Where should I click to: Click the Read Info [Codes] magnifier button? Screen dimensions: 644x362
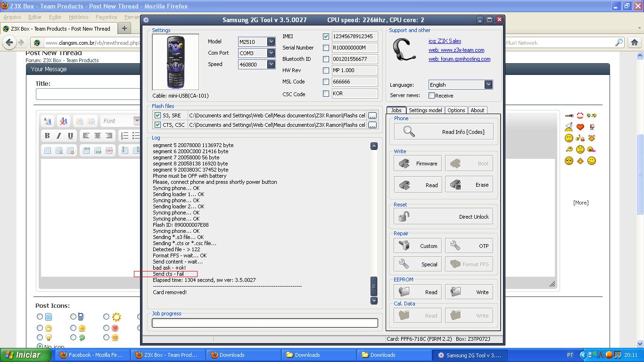444,132
